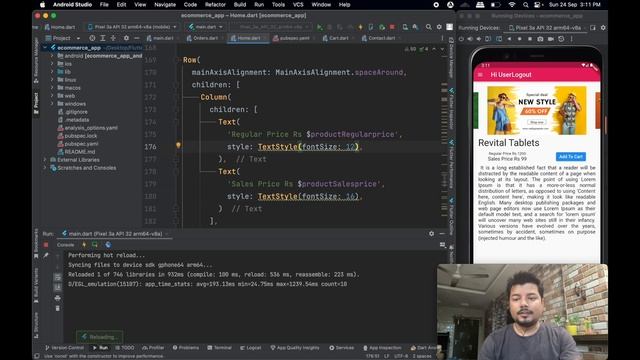Hot reload lightning icon in Run console bar

(x=84, y=245)
